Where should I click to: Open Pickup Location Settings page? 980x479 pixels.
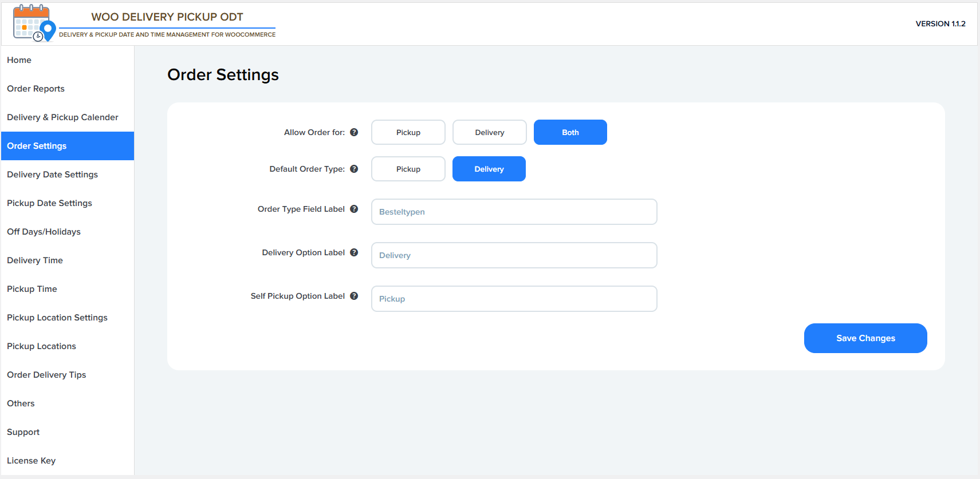[57, 318]
